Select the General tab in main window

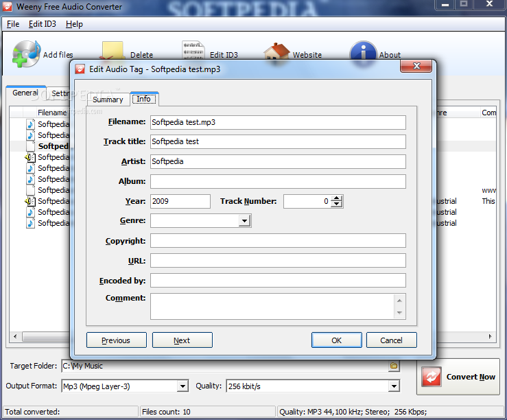pyautogui.click(x=25, y=93)
